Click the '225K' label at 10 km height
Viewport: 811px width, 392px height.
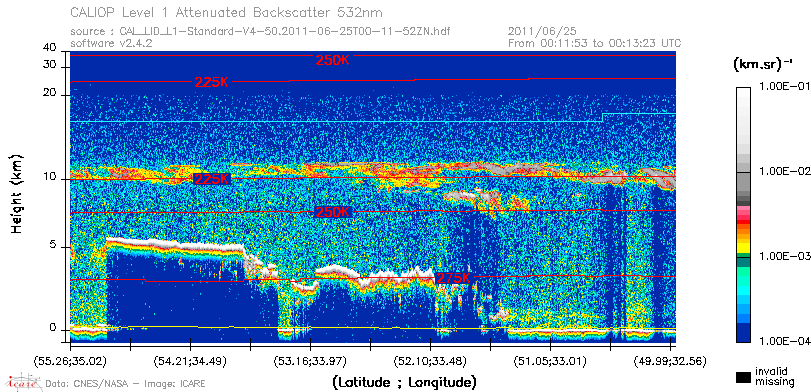[x=212, y=179]
